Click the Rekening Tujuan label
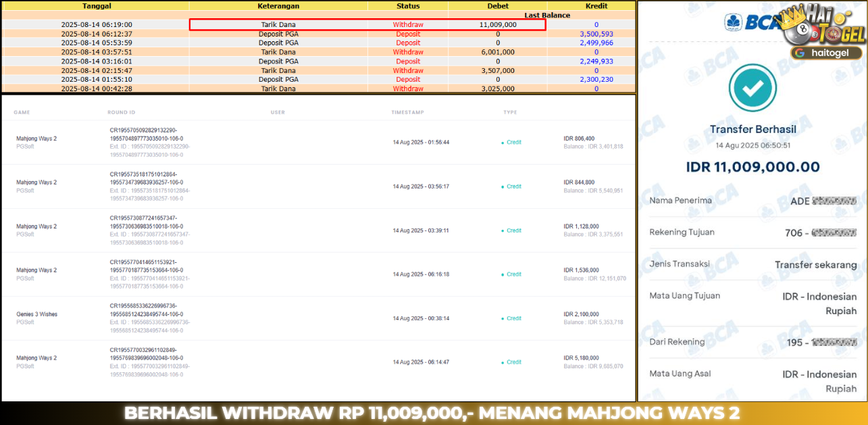Screen dimensions: 868x425 click(x=682, y=232)
